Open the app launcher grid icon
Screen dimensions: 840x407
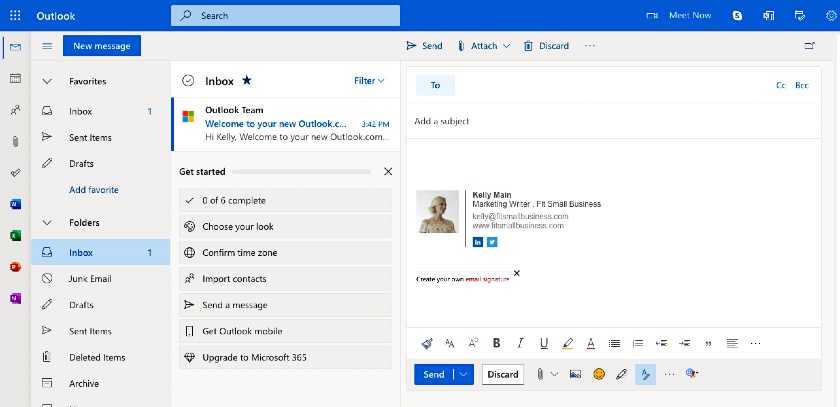coord(15,16)
